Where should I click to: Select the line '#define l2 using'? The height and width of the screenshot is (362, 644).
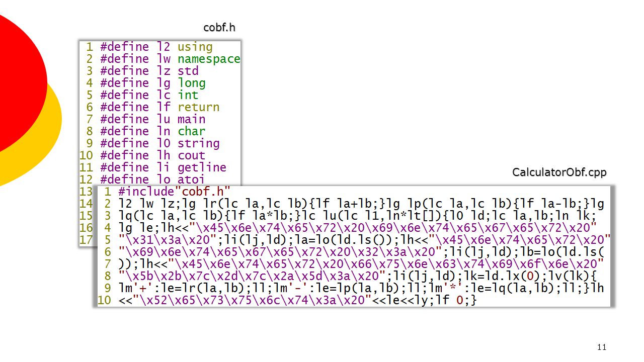156,47
